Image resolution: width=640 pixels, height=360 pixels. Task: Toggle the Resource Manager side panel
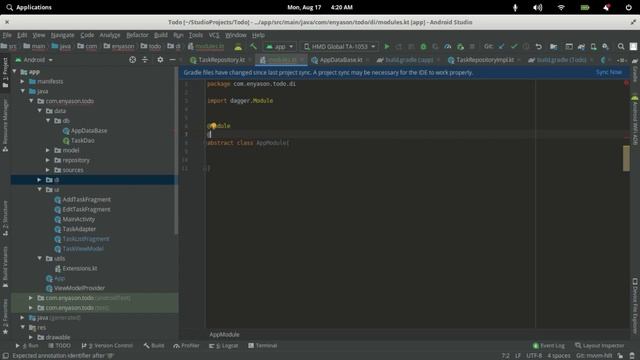(5, 126)
